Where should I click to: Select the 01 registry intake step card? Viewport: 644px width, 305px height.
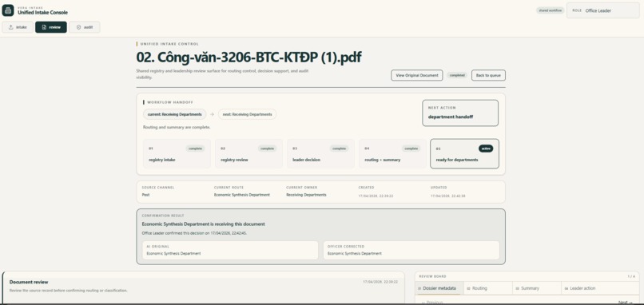click(x=177, y=153)
